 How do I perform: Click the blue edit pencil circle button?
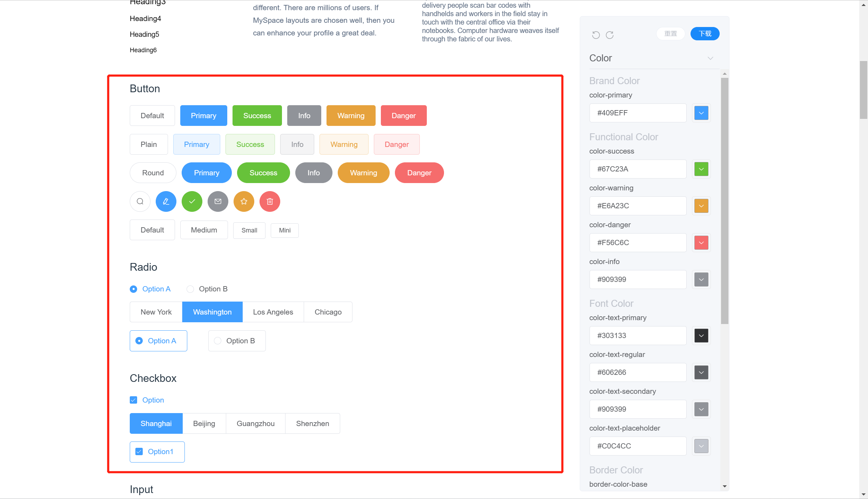(166, 201)
